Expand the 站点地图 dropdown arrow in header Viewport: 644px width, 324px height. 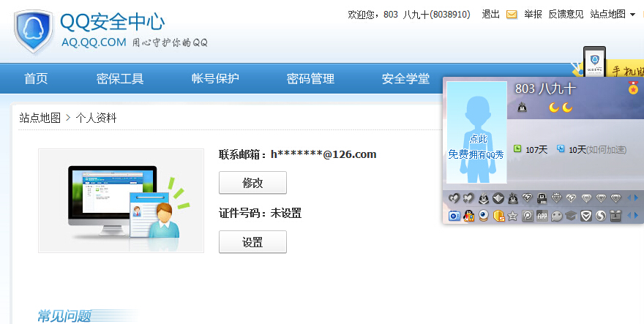(x=632, y=15)
